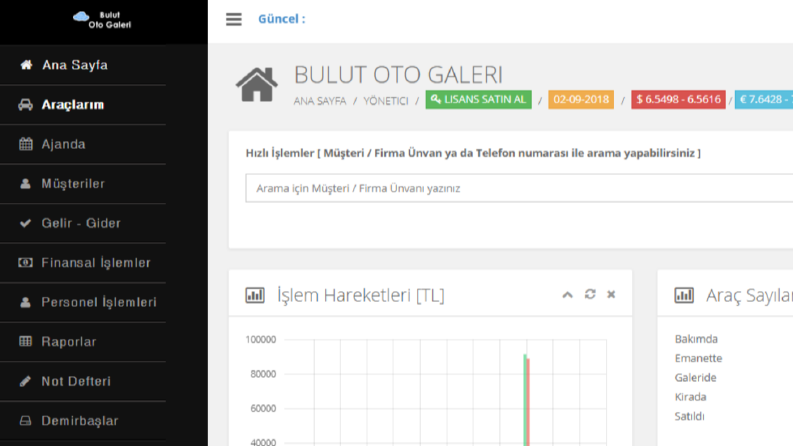Click the ANA SAYFA breadcrumb link
The width and height of the screenshot is (793, 446).
[x=320, y=101]
